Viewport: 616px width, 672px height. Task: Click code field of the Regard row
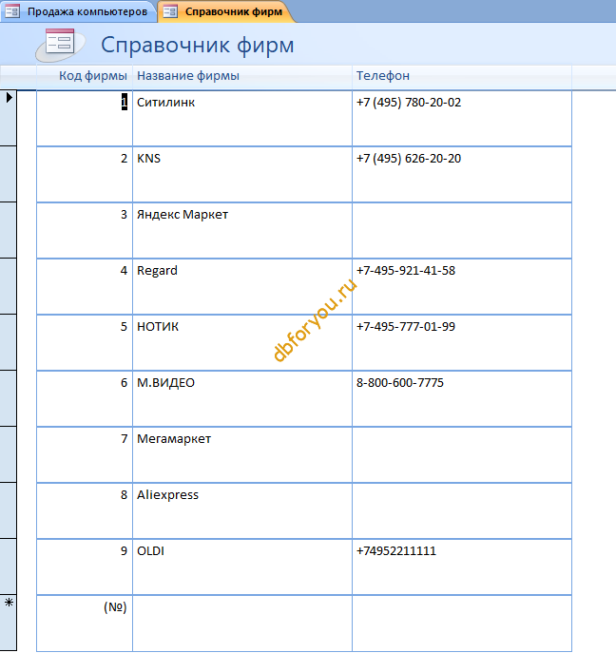[85, 287]
